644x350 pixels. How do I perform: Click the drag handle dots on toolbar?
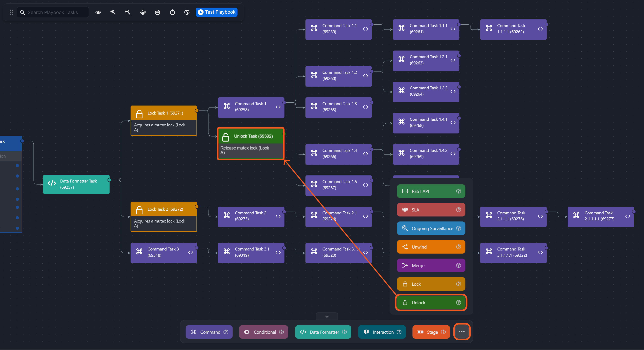pos(11,12)
